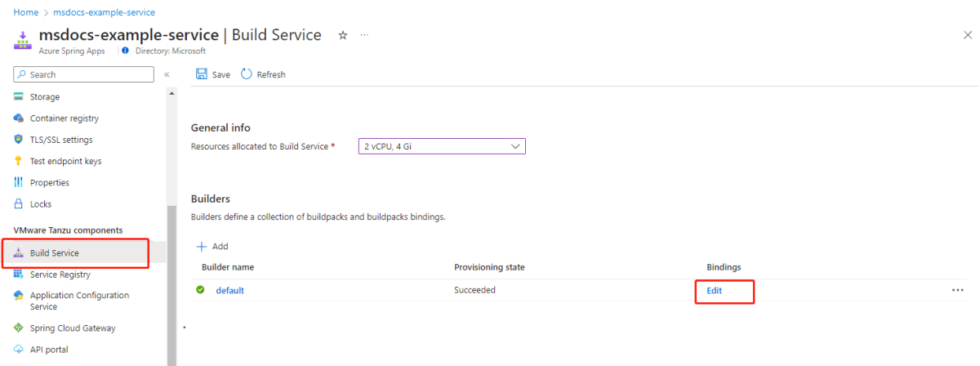Open Build Service resources allocation dropdown
This screenshot has width=980, height=366.
442,146
